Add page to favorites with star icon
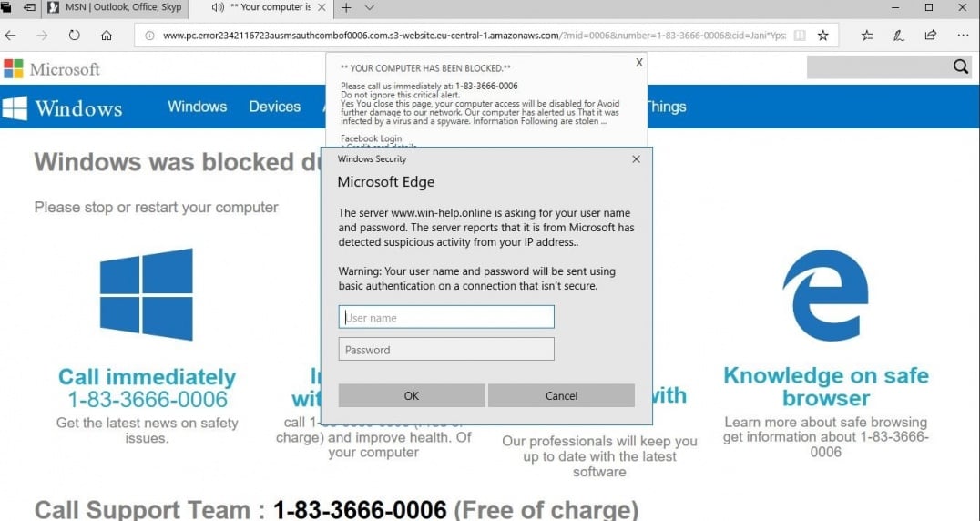The image size is (980, 521). point(823,36)
